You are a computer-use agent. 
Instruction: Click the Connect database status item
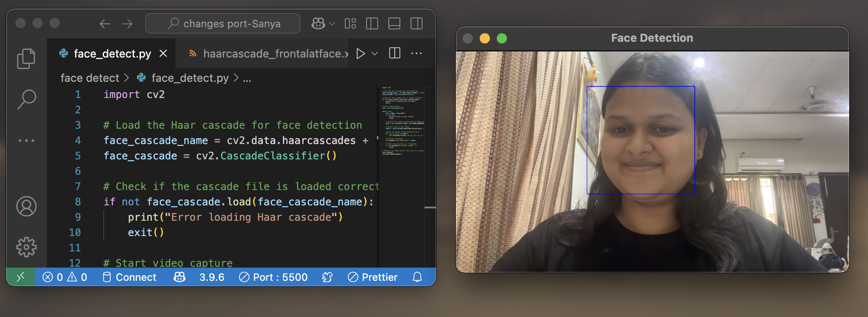coord(130,277)
